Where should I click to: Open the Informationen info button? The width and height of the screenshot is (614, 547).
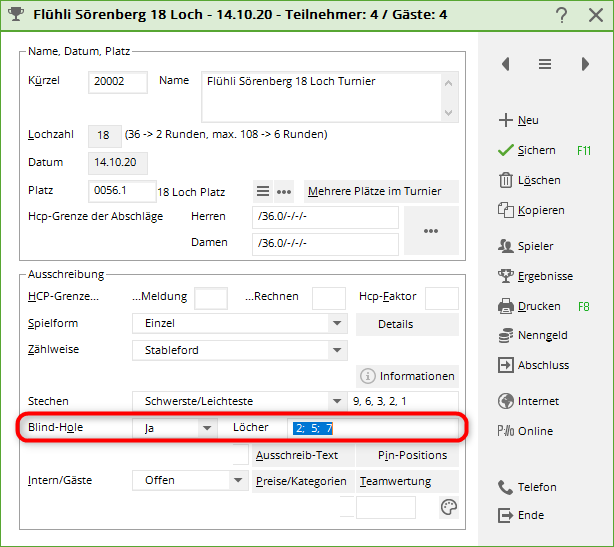point(407,376)
